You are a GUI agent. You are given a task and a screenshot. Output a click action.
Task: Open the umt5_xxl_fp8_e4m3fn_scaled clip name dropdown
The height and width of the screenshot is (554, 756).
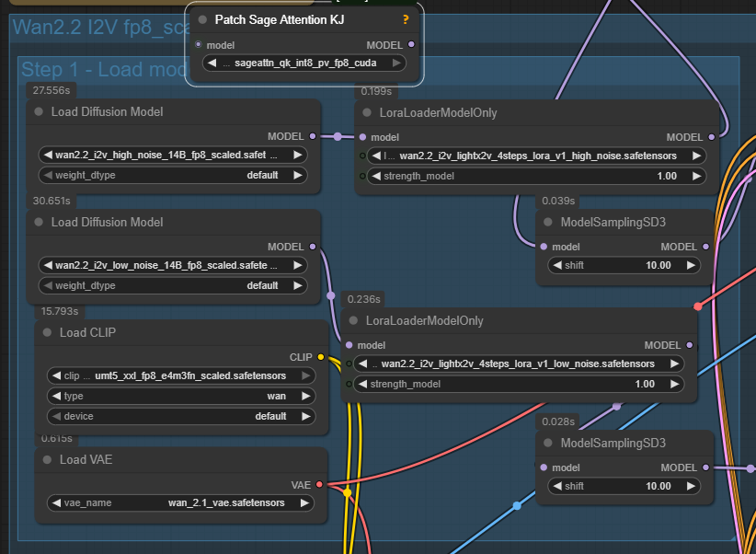[x=181, y=375]
